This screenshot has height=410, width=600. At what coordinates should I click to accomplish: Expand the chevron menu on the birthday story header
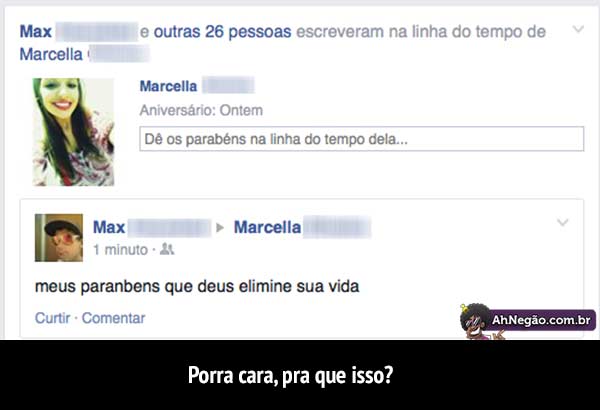pos(578,29)
